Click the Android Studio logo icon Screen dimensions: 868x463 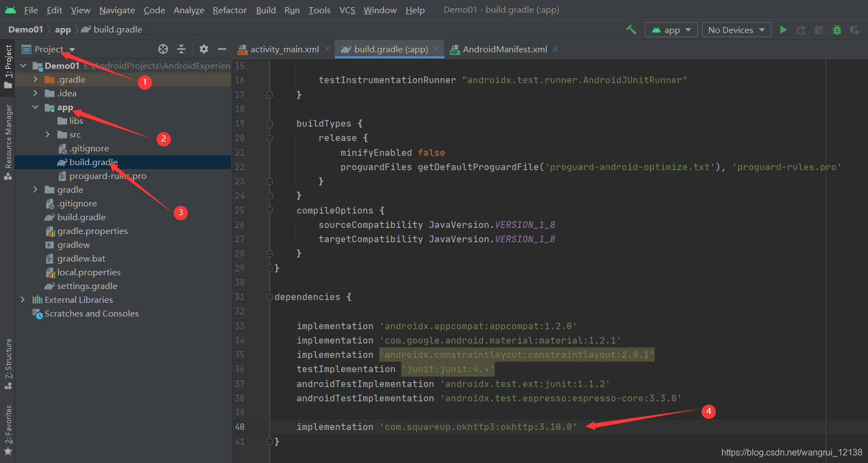tap(10, 10)
